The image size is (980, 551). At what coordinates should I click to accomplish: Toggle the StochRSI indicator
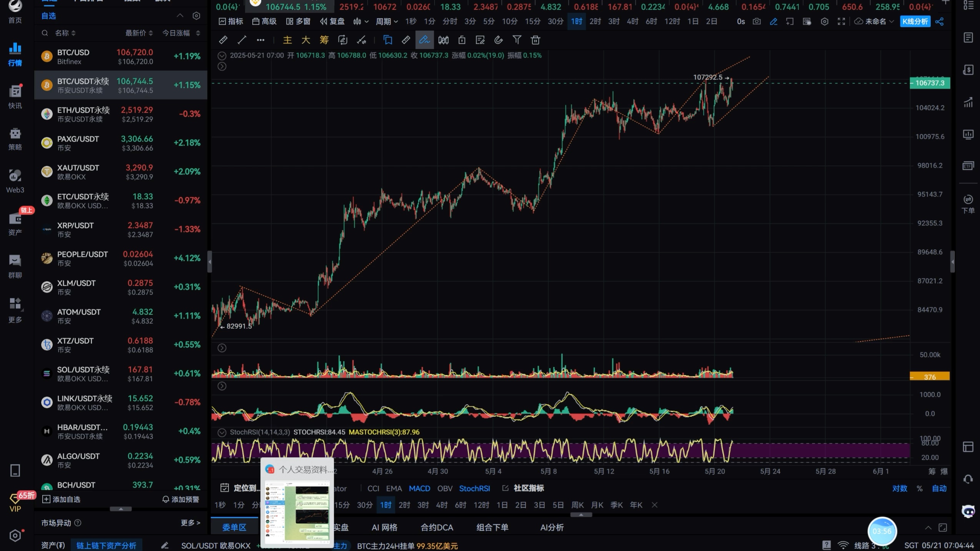click(474, 488)
